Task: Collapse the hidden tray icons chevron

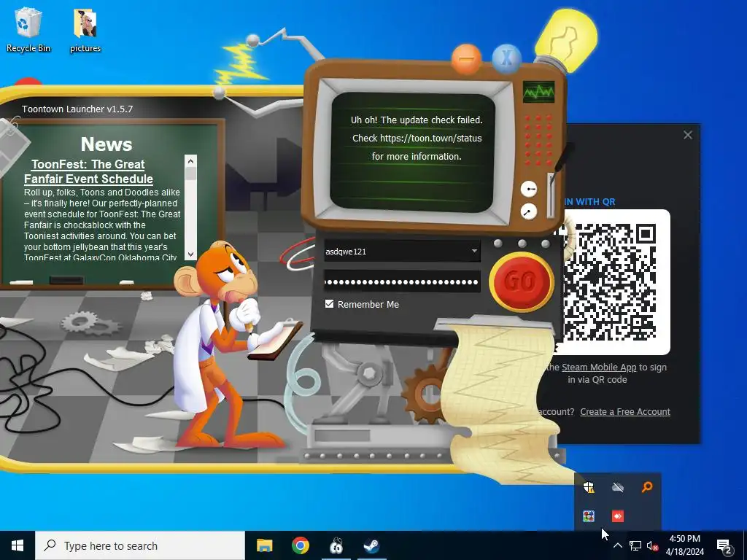Action: click(617, 545)
